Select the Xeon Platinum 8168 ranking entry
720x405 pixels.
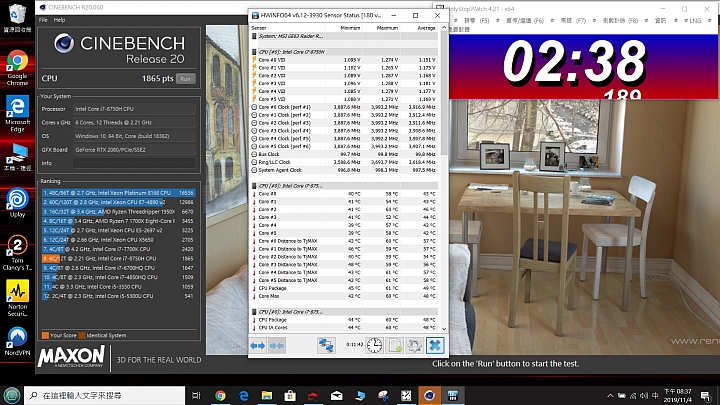click(118, 193)
